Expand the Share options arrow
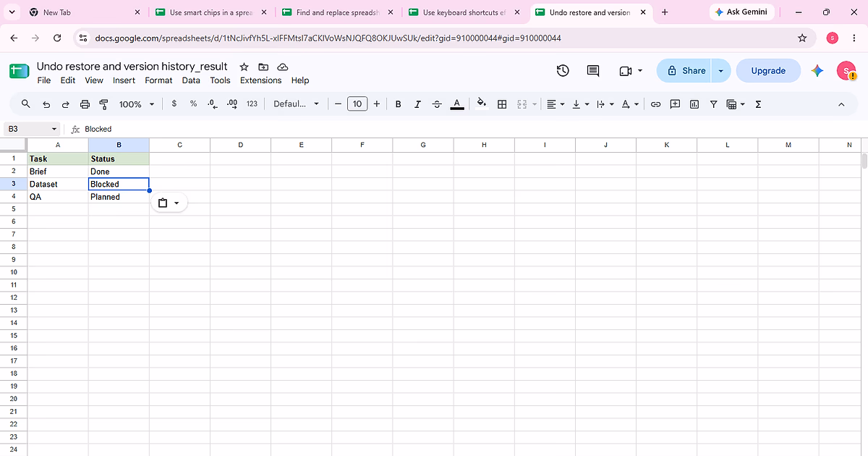Viewport: 868px width, 456px height. click(x=720, y=71)
